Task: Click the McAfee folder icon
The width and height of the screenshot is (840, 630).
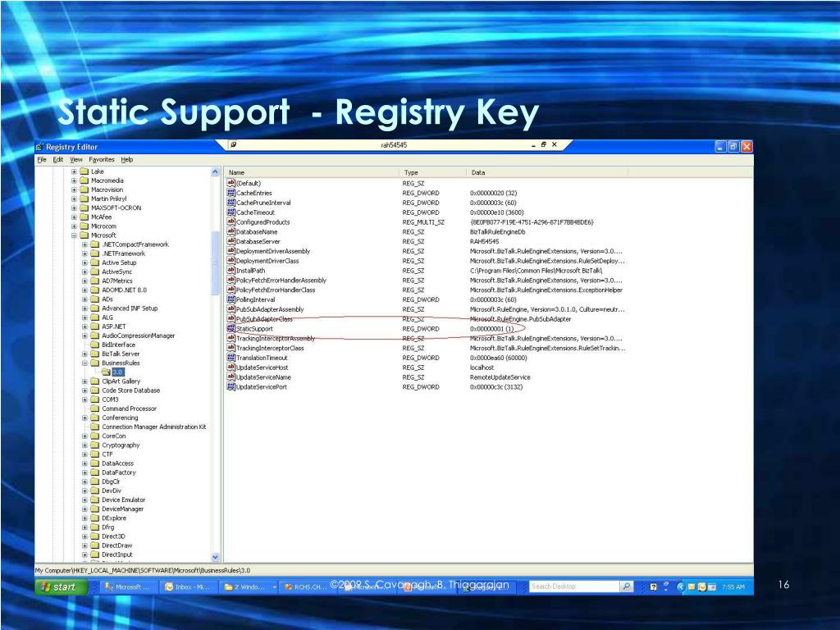Action: coord(84,217)
